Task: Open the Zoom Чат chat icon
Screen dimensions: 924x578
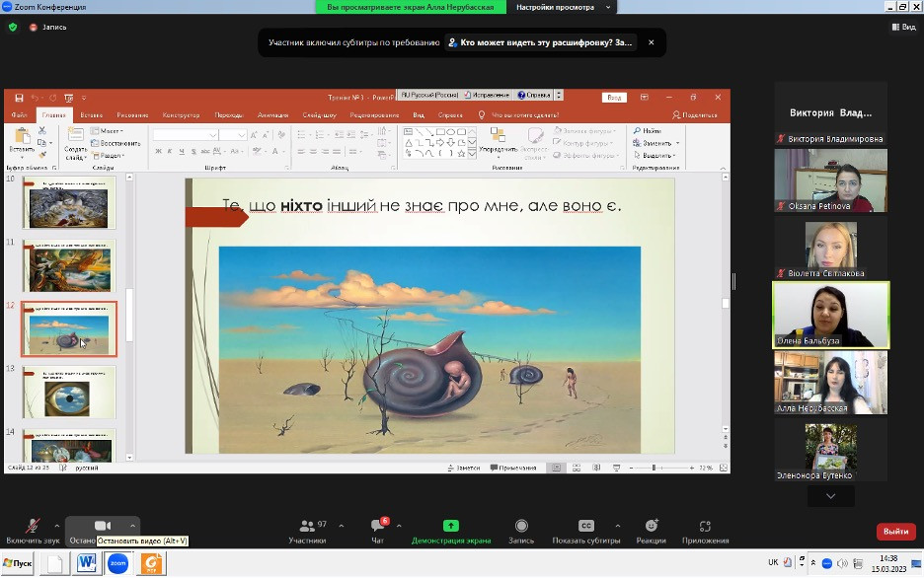Action: point(377,525)
